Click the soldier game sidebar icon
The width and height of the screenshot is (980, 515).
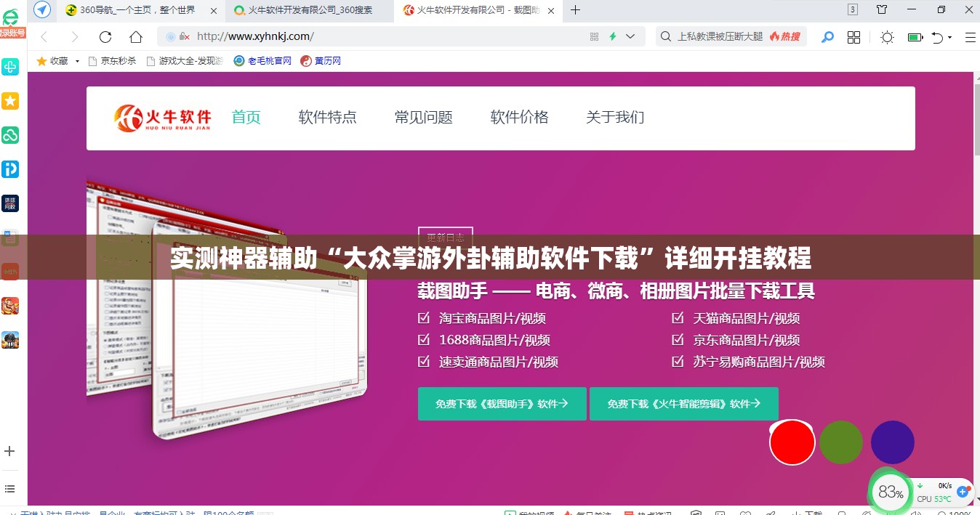point(10,340)
